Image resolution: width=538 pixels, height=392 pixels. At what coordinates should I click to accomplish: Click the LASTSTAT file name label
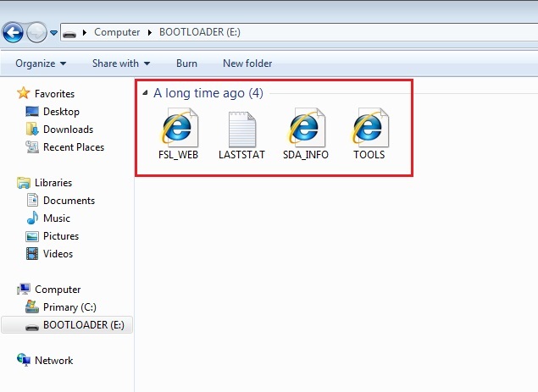pyautogui.click(x=241, y=155)
